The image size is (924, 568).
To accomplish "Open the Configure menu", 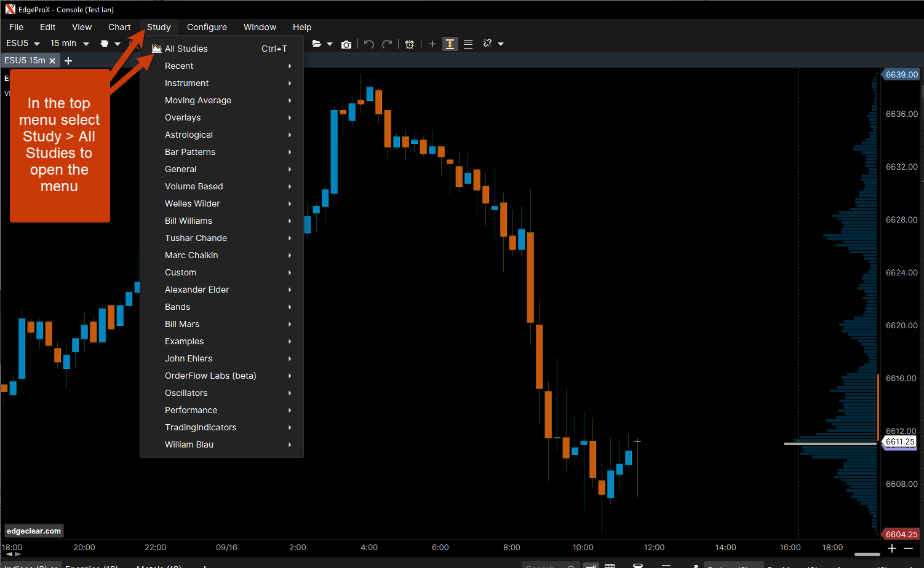I will coord(207,27).
